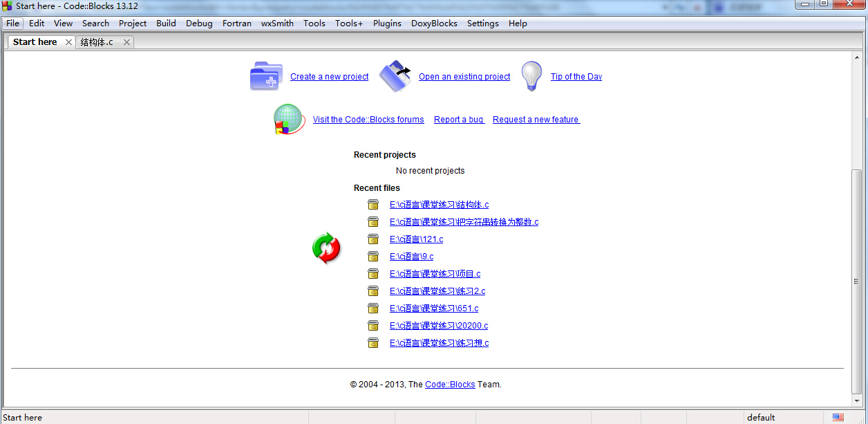Click the globe icon beside forums link
The height and width of the screenshot is (424, 868).
point(289,119)
